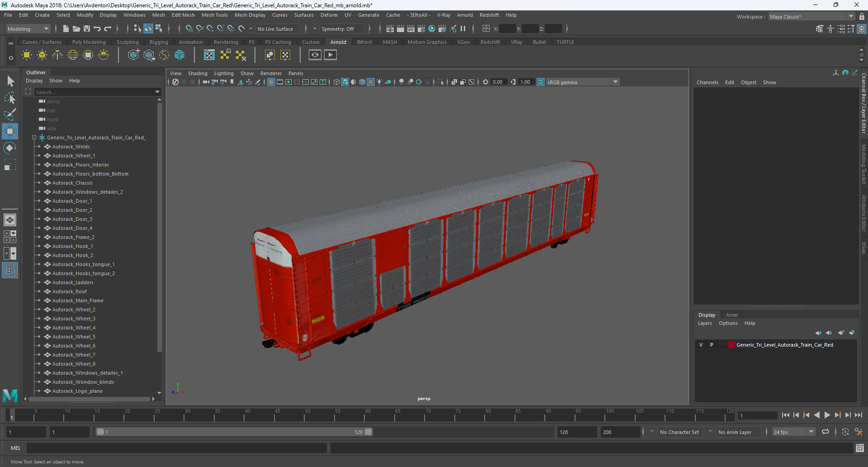Switch to the Anim layer tab
The width and height of the screenshot is (868, 467).
coord(731,315)
